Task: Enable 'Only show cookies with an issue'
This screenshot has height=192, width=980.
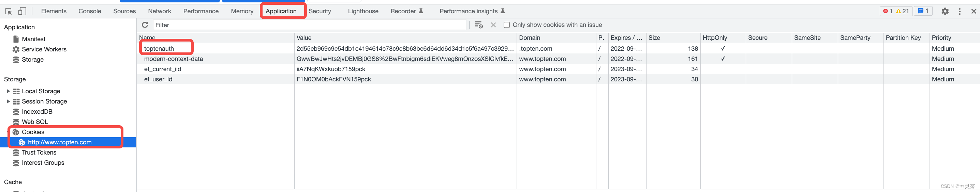Action: tap(507, 25)
